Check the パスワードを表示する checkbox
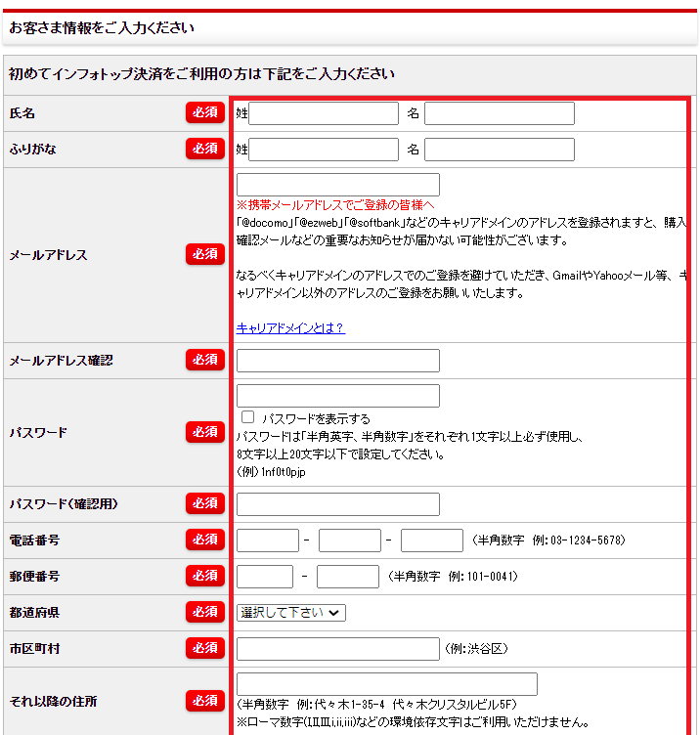Viewport: 700px width, 735px height. click(x=247, y=417)
